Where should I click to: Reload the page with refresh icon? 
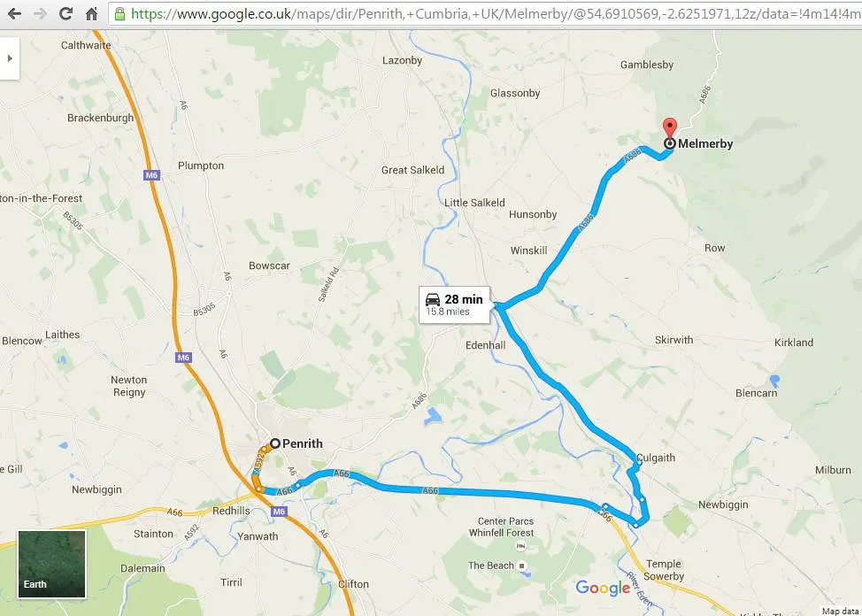pos(66,14)
